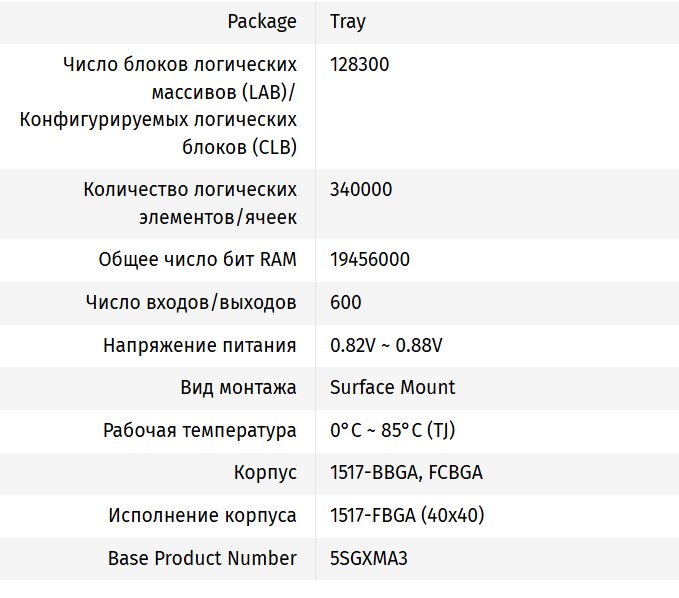This screenshot has height=598, width=679.
Task: Select the value 340000
Action: pos(360,190)
